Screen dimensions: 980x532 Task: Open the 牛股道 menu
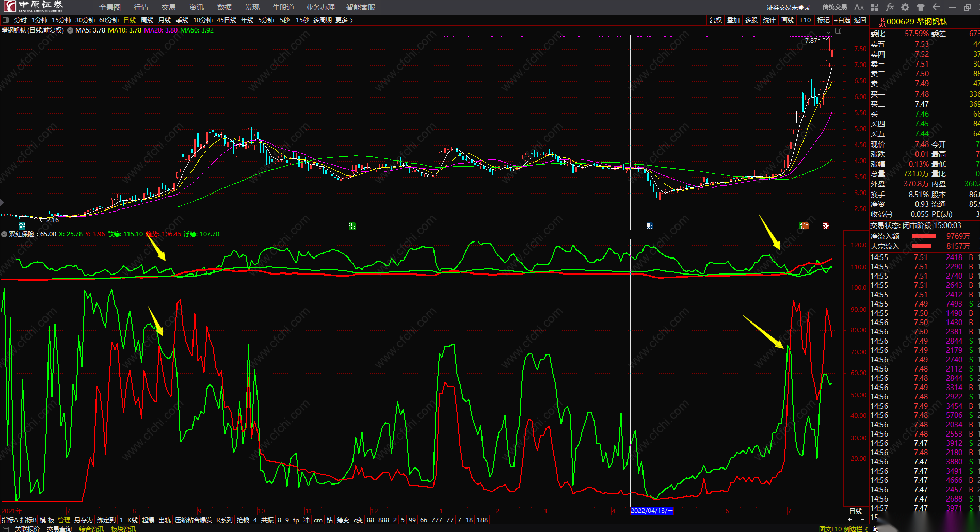283,7
